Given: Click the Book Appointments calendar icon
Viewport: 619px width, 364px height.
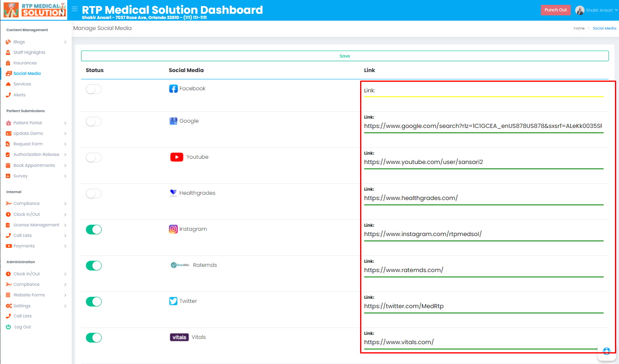Looking at the screenshot, I should tap(8, 165).
